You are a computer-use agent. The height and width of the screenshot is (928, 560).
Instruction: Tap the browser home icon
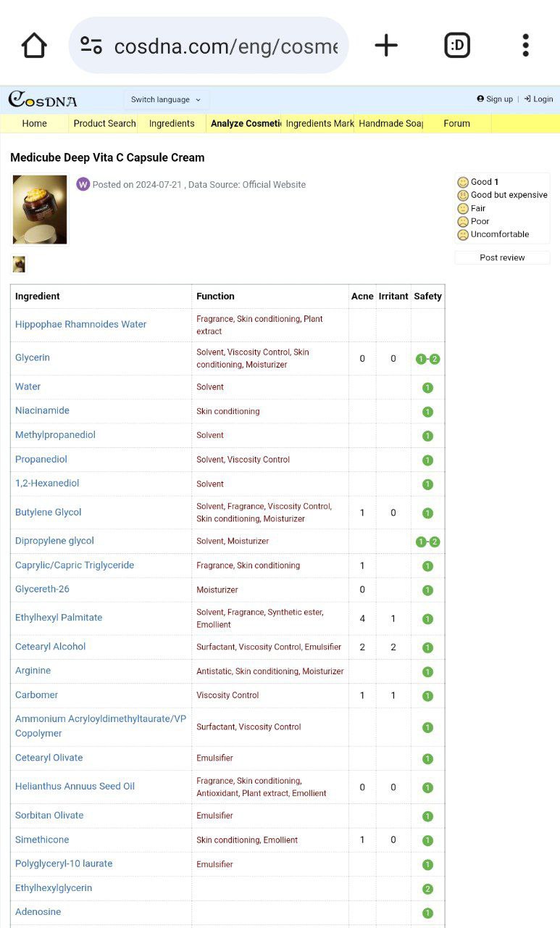[x=34, y=46]
